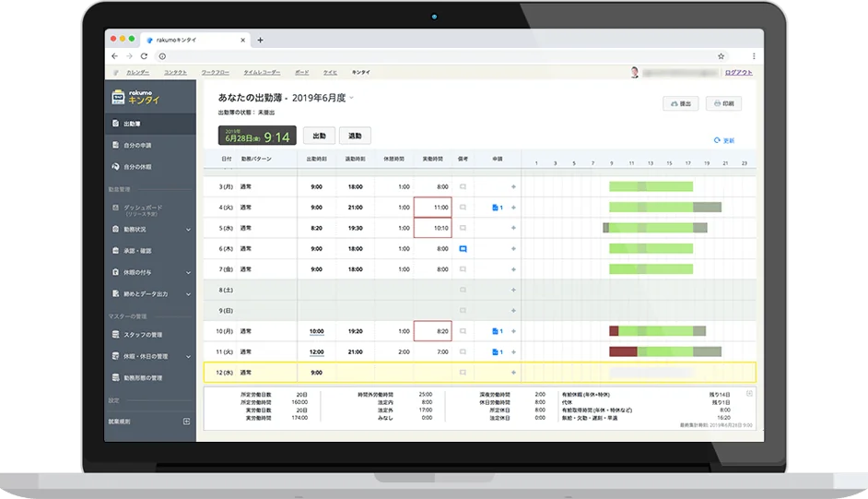The image size is (868, 499).
Task: Add an application with plus on 6(木) row
Action: [x=513, y=249]
